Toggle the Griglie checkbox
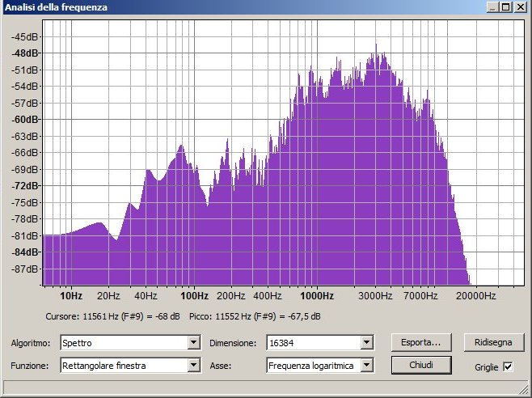The height and width of the screenshot is (398, 532). coord(508,366)
